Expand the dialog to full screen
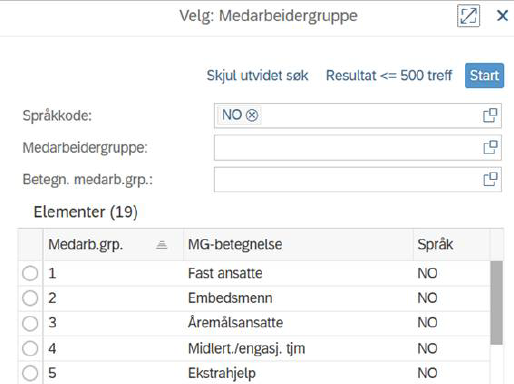This screenshot has height=384, width=514. coord(468,16)
